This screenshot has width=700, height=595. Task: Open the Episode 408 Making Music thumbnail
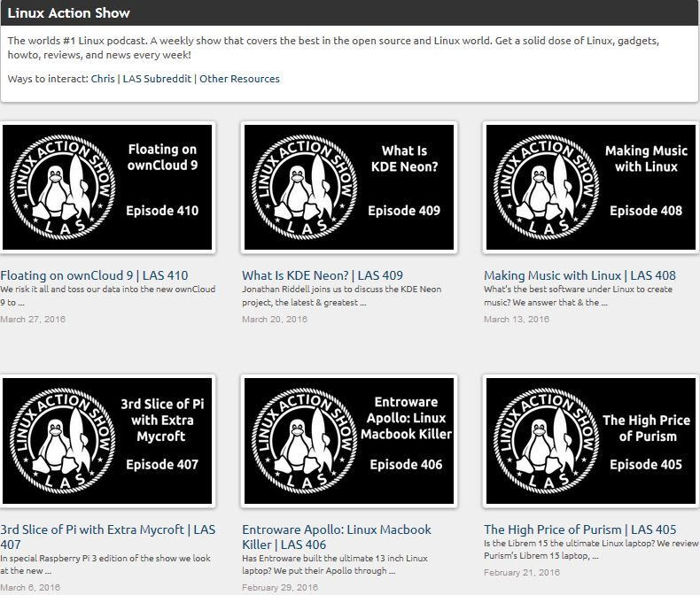(591, 188)
